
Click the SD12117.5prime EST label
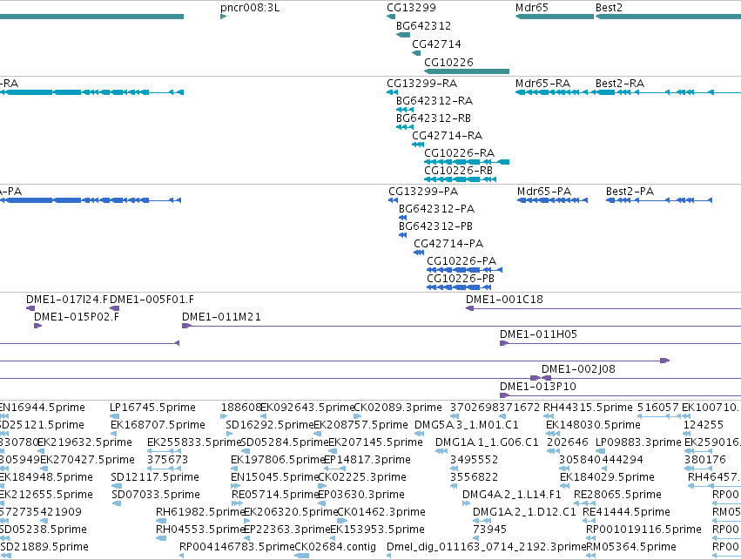click(155, 476)
